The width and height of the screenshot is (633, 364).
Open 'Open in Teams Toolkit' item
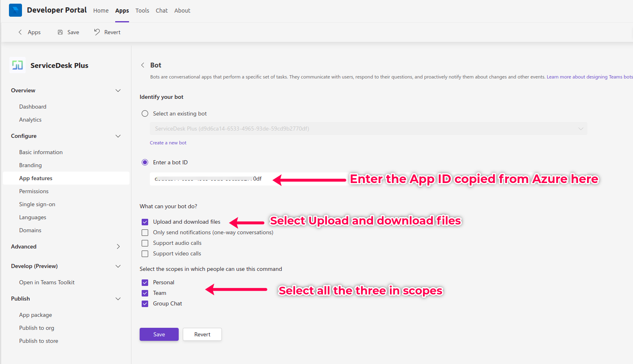tap(47, 282)
